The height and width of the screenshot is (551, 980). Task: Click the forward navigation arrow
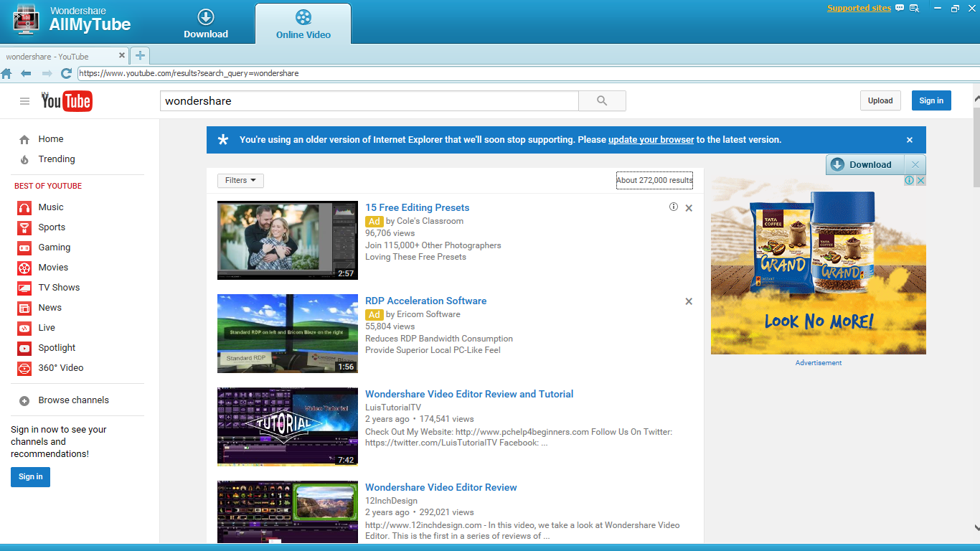pyautogui.click(x=47, y=73)
